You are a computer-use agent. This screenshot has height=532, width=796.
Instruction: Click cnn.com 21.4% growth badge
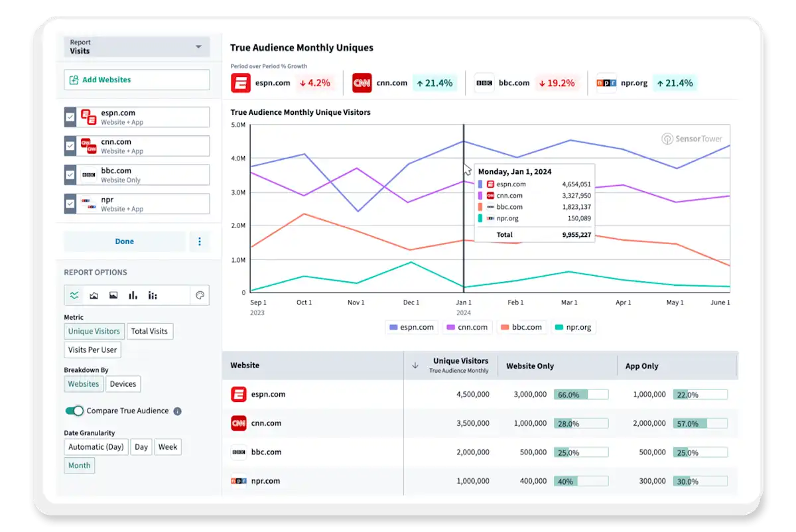(x=434, y=83)
